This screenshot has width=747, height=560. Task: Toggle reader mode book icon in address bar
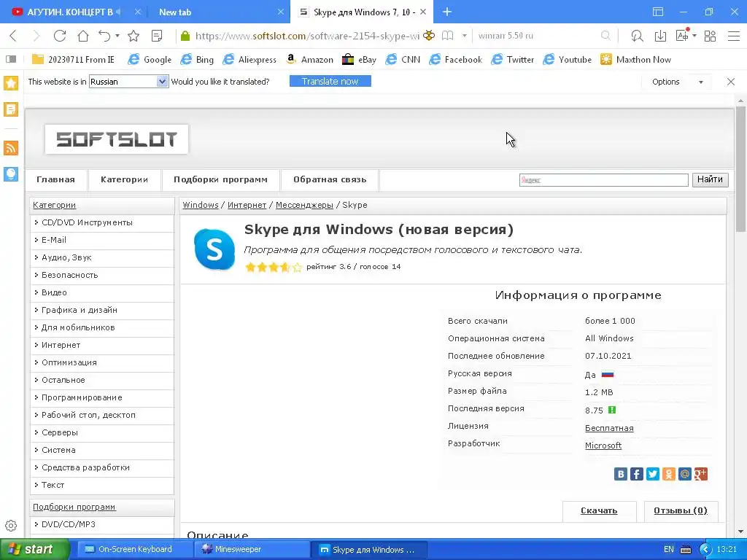click(447, 36)
